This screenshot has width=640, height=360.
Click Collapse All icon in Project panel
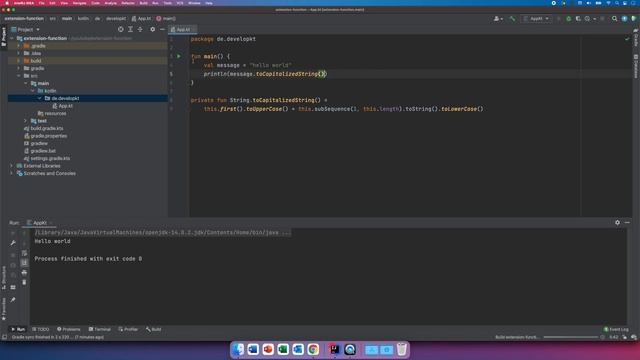pyautogui.click(x=140, y=29)
